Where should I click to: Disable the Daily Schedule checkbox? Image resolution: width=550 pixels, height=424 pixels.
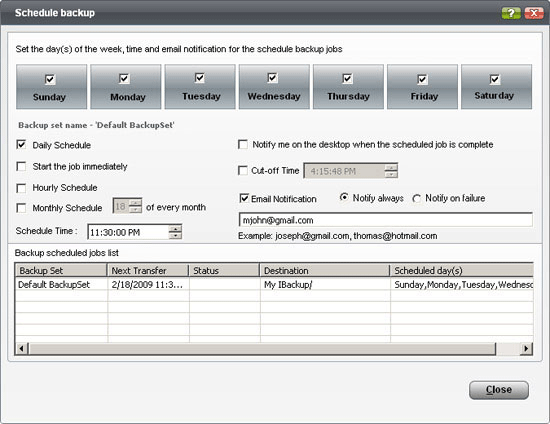[21, 144]
